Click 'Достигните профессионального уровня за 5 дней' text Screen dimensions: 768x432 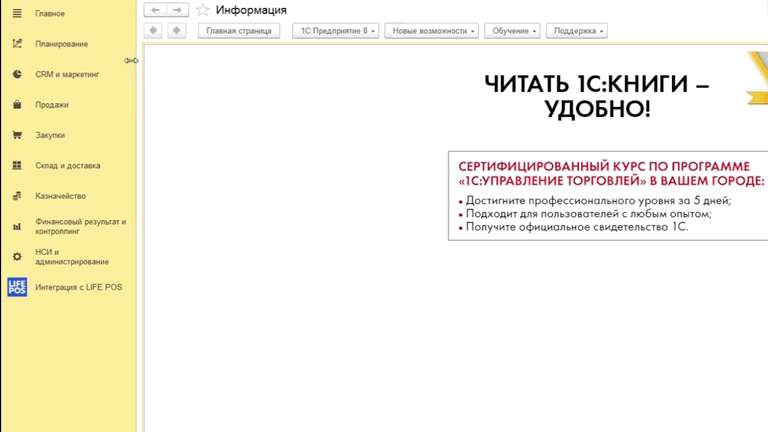(x=599, y=200)
